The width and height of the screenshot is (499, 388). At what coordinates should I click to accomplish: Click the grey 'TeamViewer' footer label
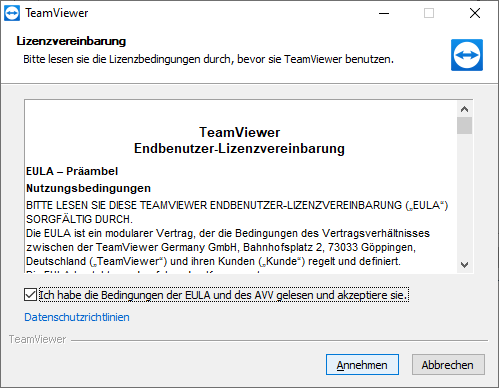click(x=37, y=339)
